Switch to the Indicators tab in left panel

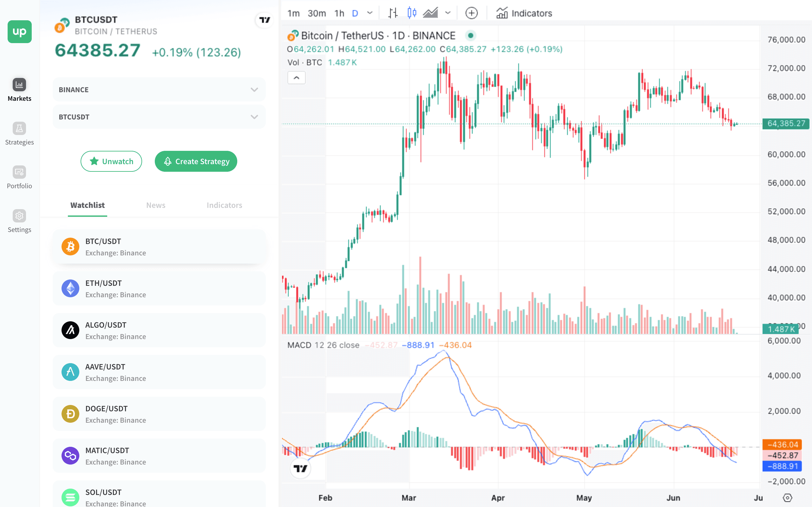pos(224,205)
